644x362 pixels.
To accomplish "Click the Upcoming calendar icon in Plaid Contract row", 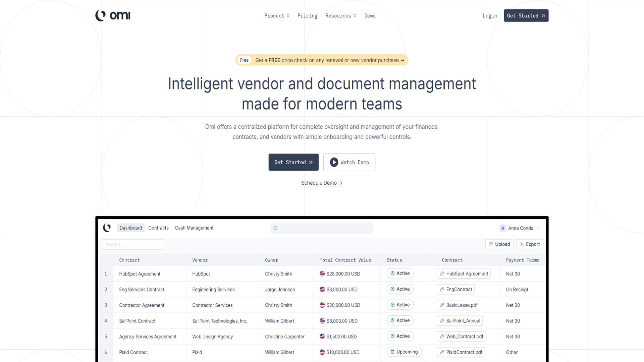I will 392,352.
